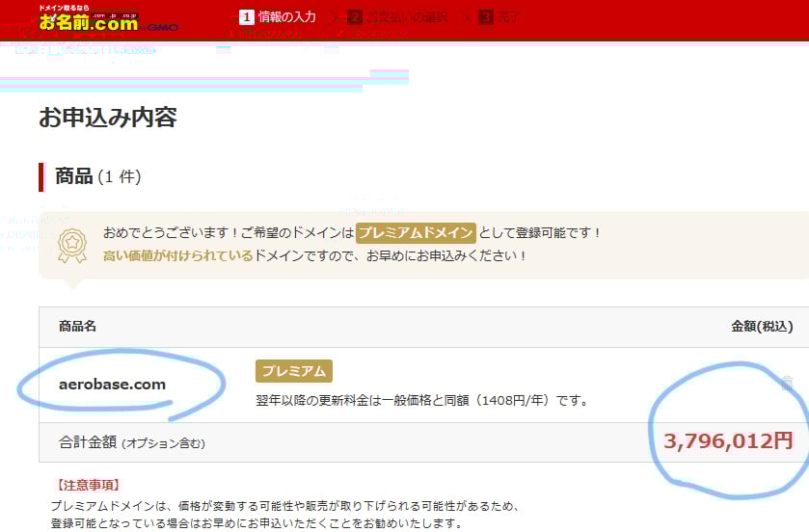
Task: Click the 商品名 column header
Action: click(77, 326)
